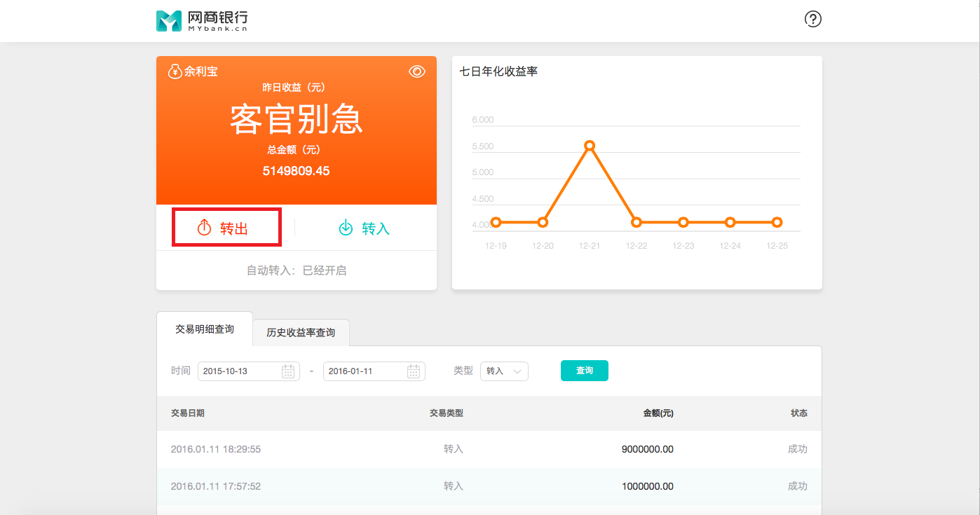Click transaction date 2016.01.11 18:29:55
This screenshot has width=980, height=515.
tap(216, 449)
